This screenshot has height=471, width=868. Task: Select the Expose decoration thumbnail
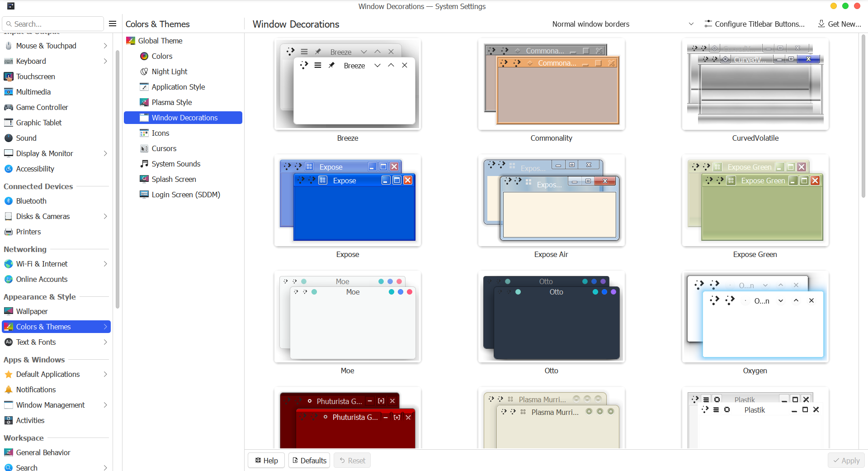[x=348, y=201]
